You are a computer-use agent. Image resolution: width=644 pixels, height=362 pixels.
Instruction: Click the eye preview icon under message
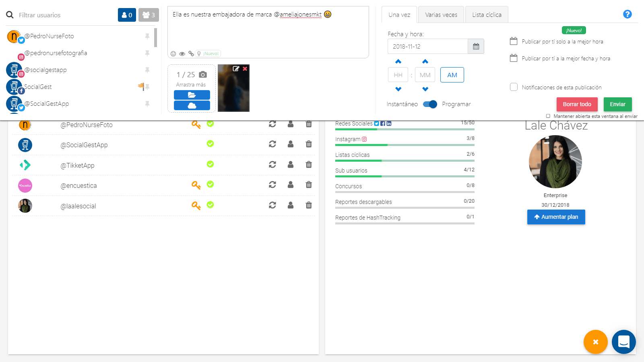point(182,53)
